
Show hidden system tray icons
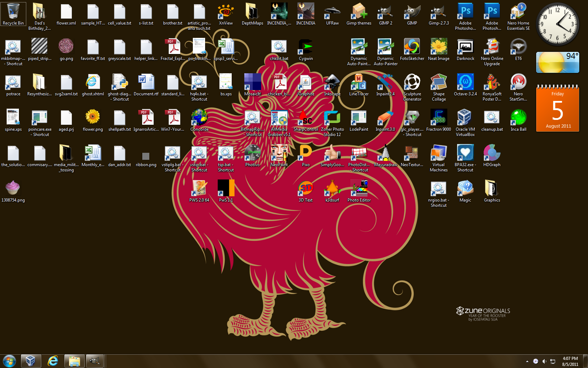click(527, 361)
